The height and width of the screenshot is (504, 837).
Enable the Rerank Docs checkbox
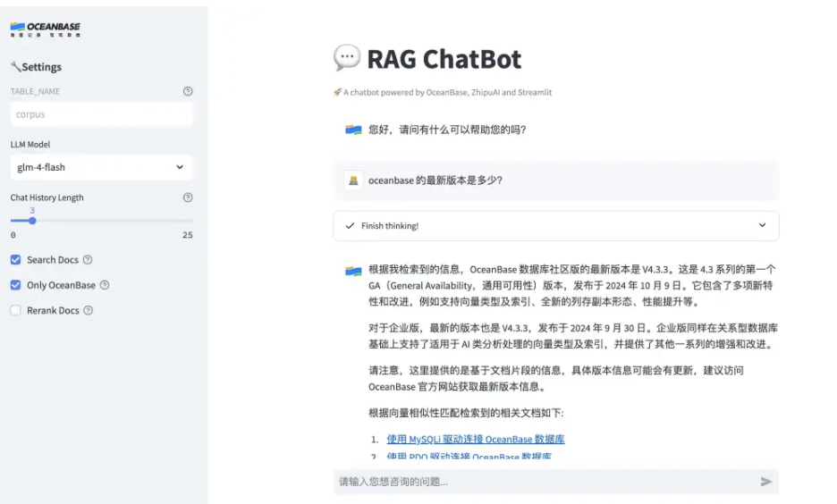click(x=15, y=310)
